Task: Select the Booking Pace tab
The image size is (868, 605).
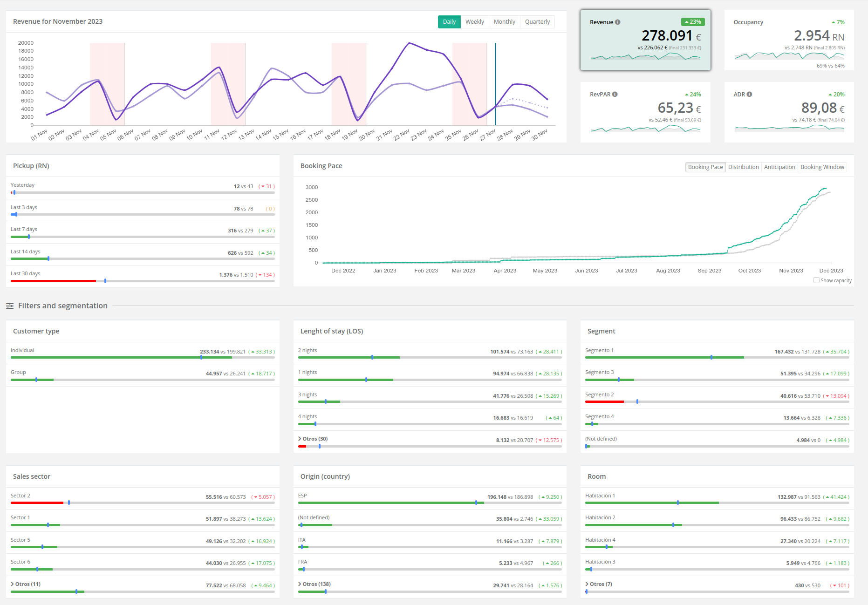Action: 705,167
